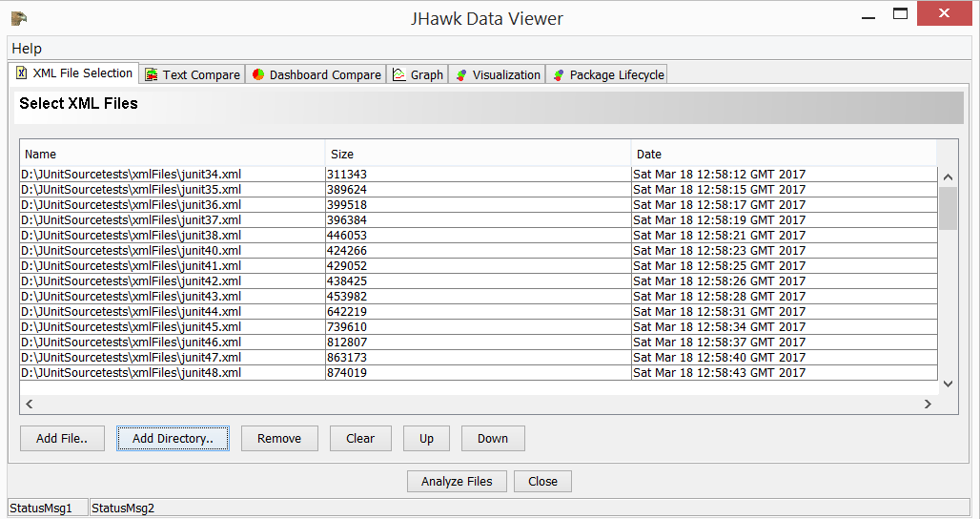Click the Remove button
The width and height of the screenshot is (980, 519).
279,438
